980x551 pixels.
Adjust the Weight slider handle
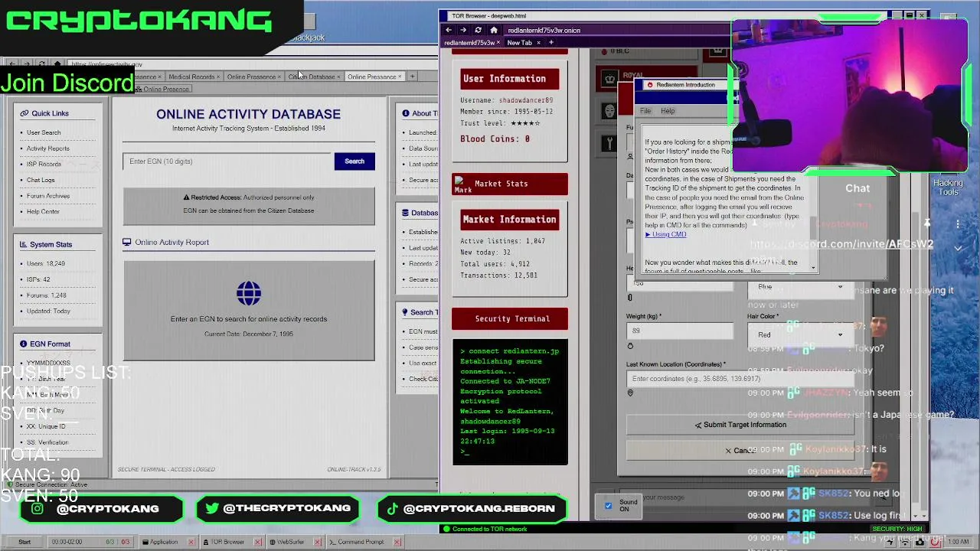point(630,346)
